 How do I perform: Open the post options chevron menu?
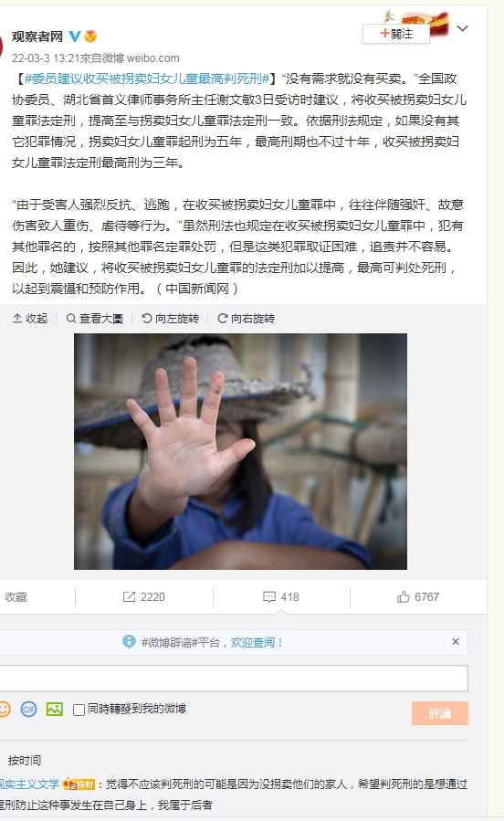(462, 28)
